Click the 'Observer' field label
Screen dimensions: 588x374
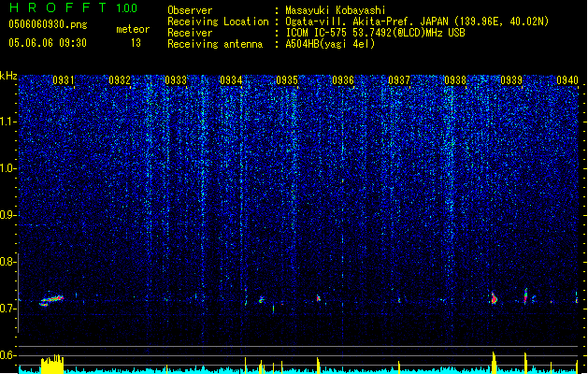click(190, 10)
